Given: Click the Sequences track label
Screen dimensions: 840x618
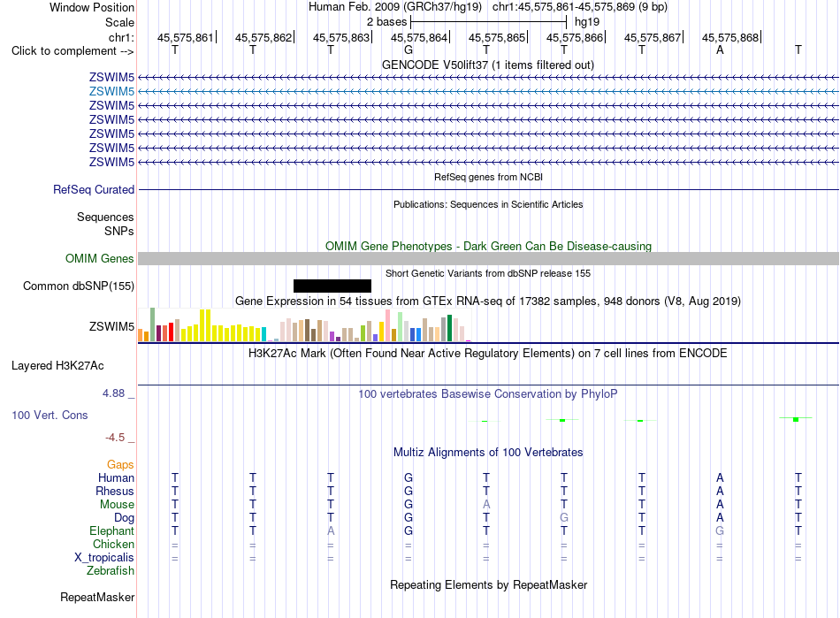Looking at the screenshot, I should [x=105, y=217].
